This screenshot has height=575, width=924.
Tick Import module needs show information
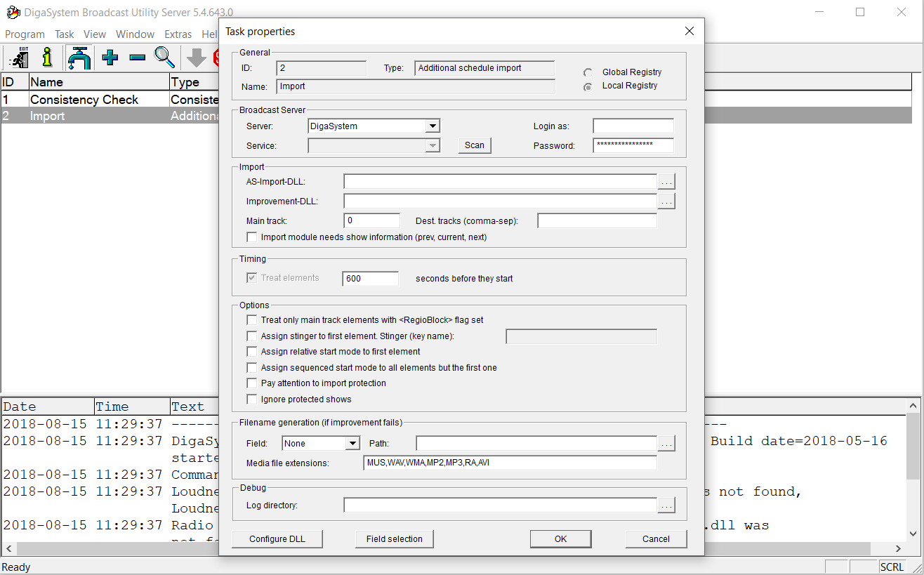point(252,237)
